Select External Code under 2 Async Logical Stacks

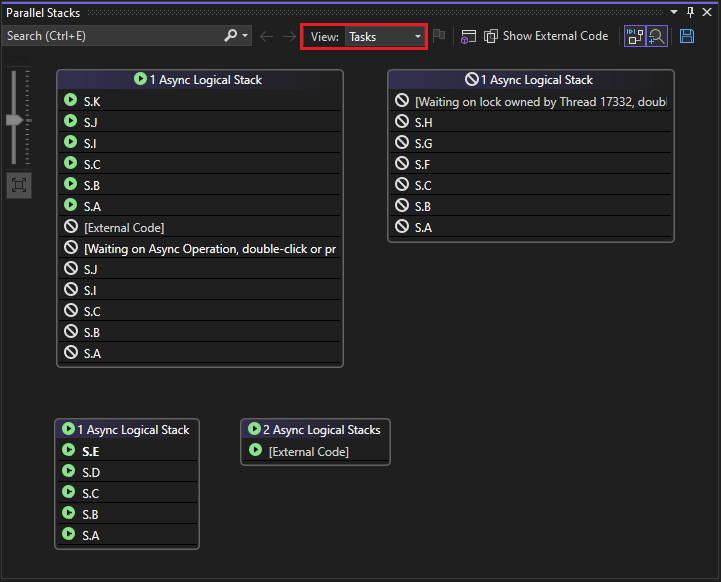(315, 451)
